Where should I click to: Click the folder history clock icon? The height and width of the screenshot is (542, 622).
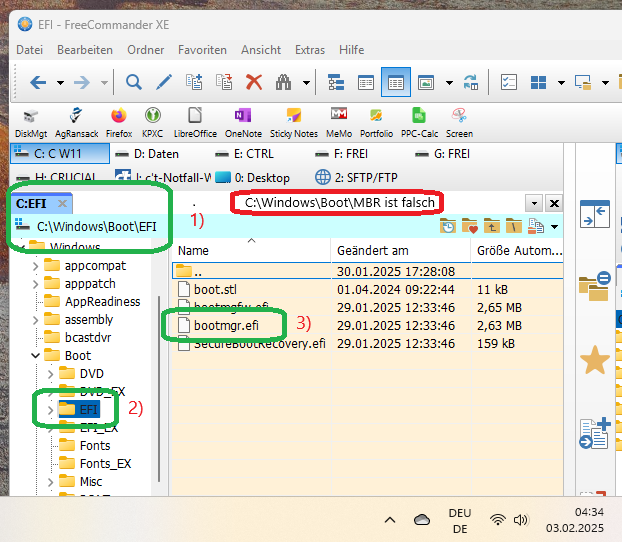click(448, 226)
